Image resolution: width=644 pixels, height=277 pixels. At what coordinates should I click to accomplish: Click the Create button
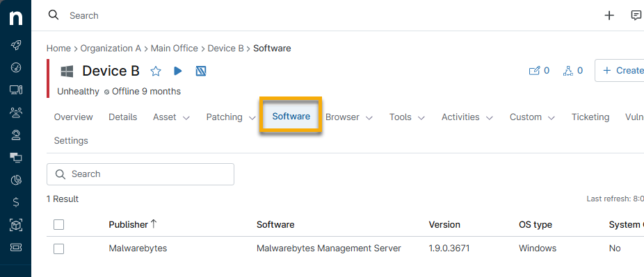click(x=620, y=71)
